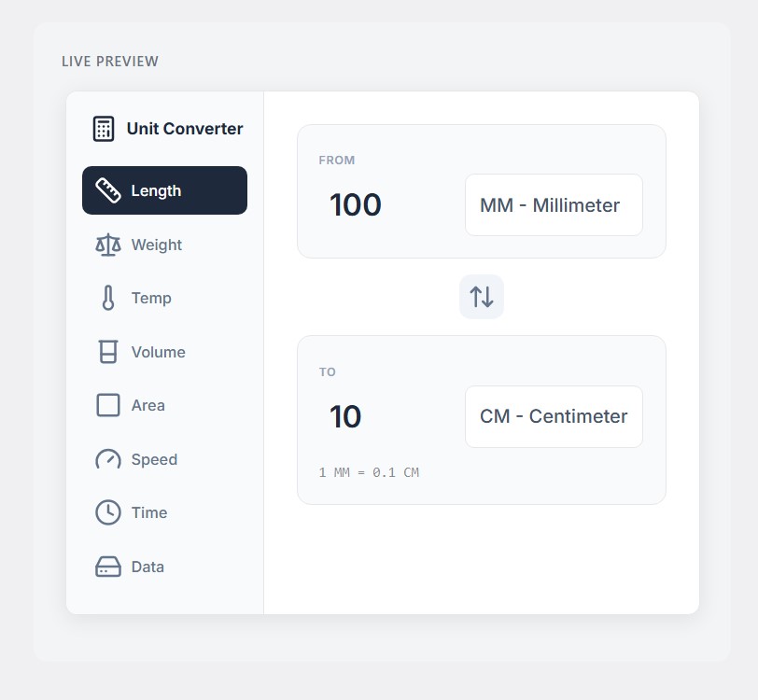Click the thermometer Temp icon

pos(108,299)
